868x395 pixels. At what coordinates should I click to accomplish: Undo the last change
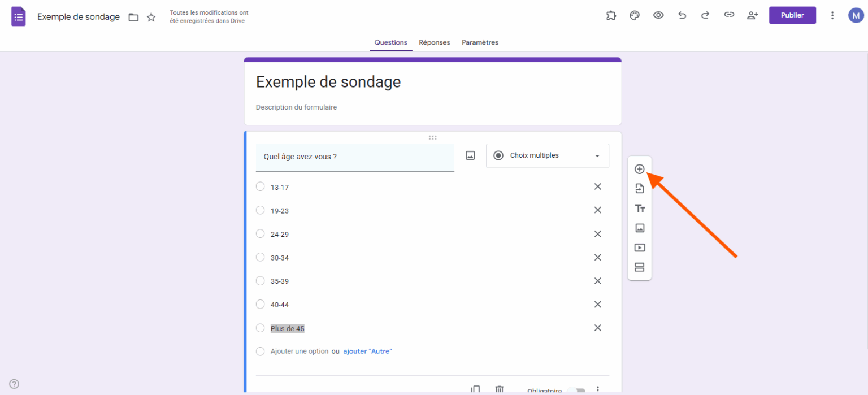(x=682, y=15)
